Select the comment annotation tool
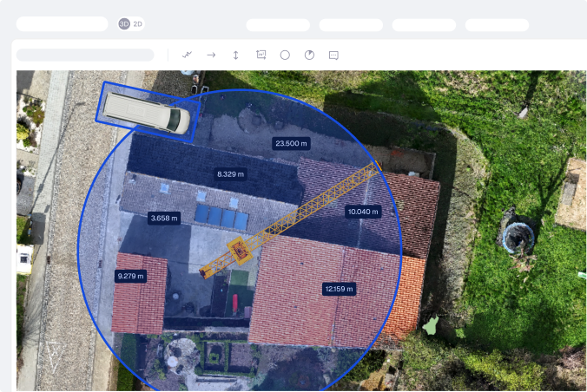Viewport: 587px width, 392px height. click(333, 55)
